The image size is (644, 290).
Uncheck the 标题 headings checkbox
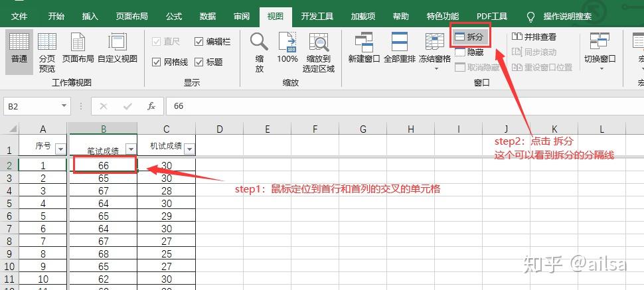click(199, 62)
